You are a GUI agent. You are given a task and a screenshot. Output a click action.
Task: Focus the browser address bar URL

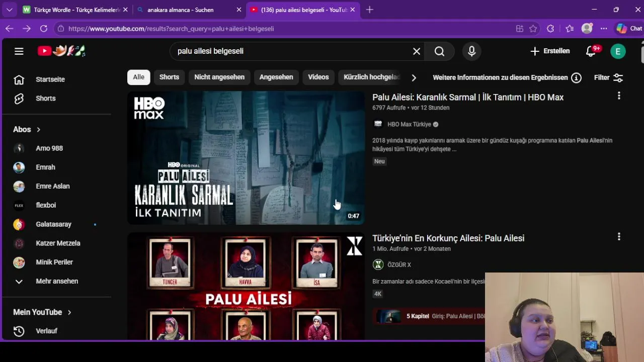click(171, 29)
